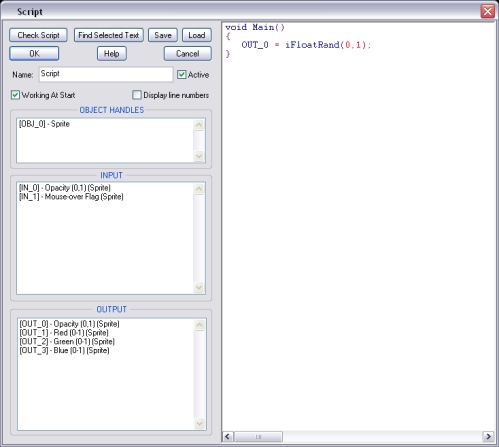The height and width of the screenshot is (447, 499).
Task: Load a script file
Action: 197,35
